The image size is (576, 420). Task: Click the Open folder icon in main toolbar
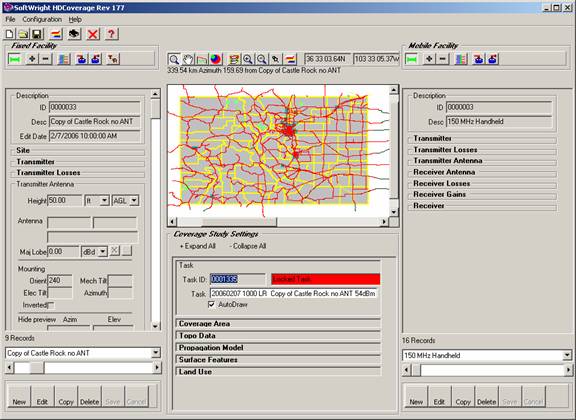(x=23, y=34)
